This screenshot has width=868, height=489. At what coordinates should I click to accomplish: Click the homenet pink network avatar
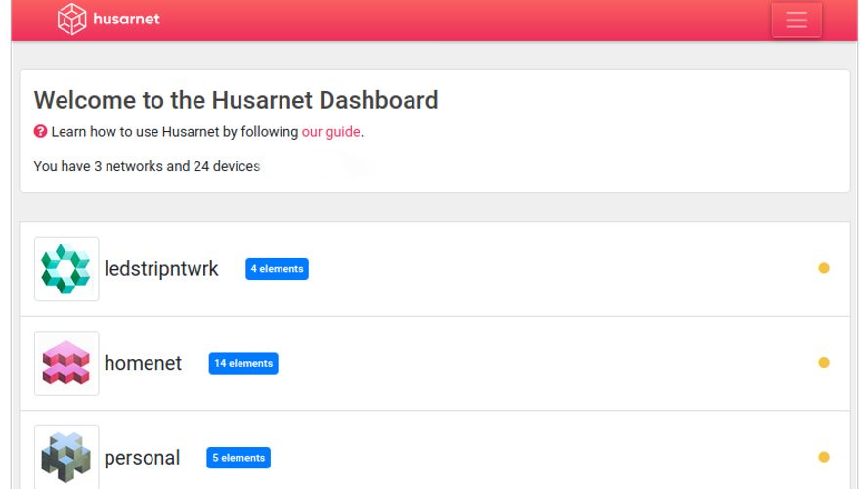[66, 363]
